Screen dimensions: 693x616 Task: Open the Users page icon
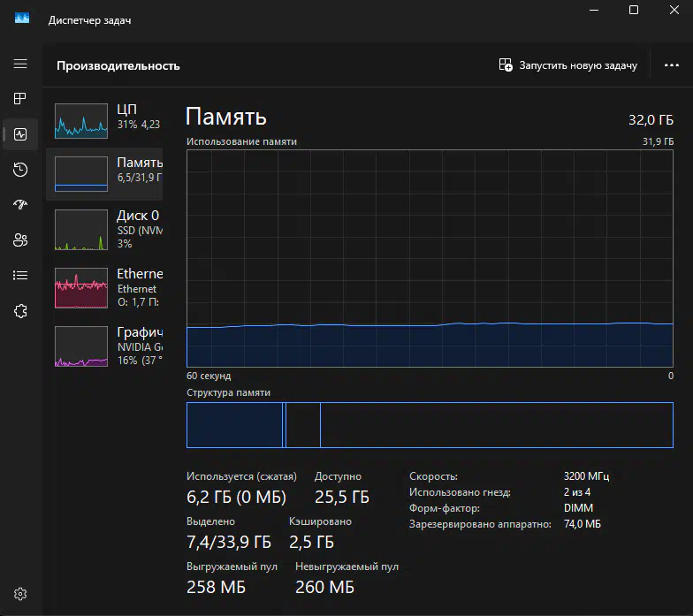point(20,240)
